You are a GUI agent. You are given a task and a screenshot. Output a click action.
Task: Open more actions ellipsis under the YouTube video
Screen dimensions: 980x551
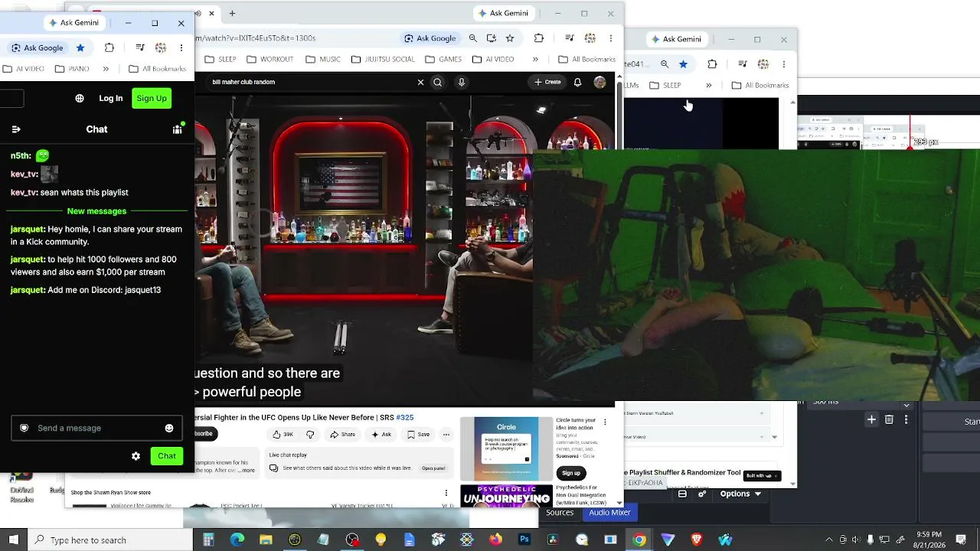[446, 435]
